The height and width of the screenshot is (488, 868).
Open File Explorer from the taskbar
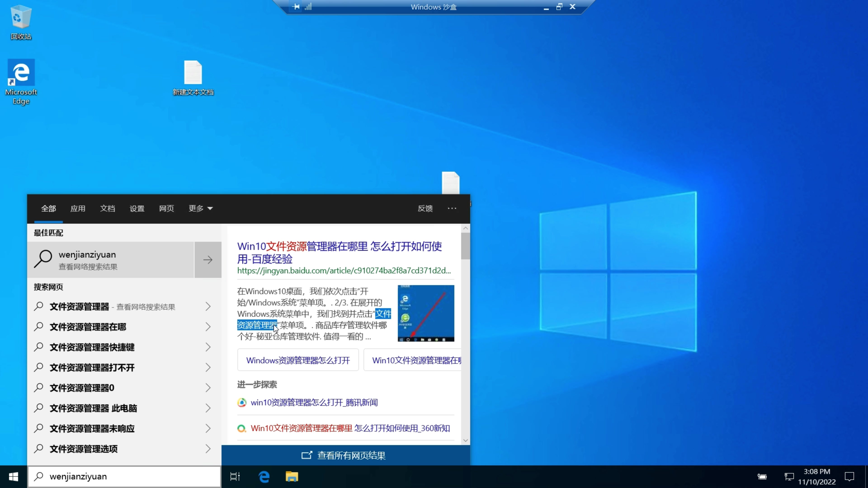(292, 476)
